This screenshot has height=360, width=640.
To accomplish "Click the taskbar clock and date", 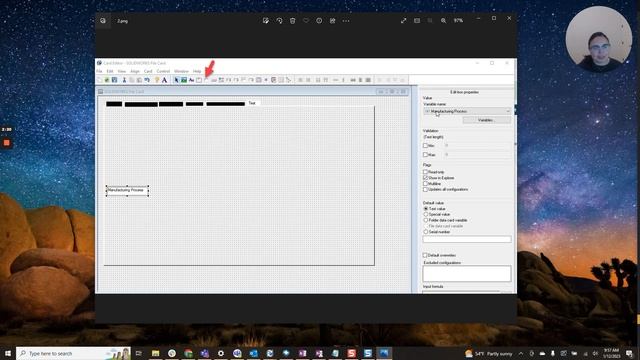I will (x=611, y=353).
